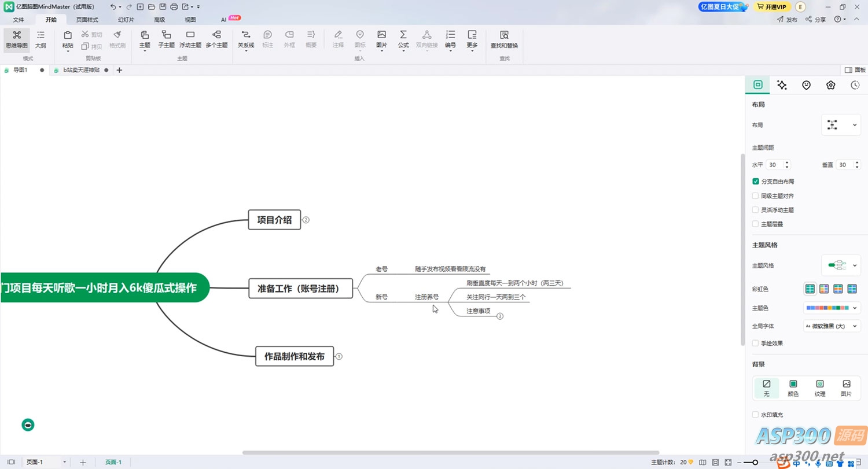Click the 发布 publish button
This screenshot has height=469, width=868.
pyautogui.click(x=787, y=19)
